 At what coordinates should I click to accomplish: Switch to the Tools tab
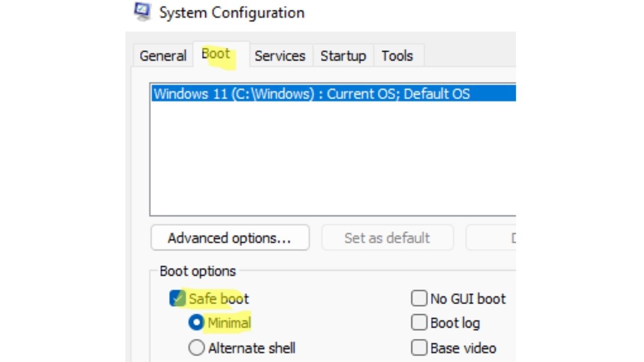tap(397, 56)
